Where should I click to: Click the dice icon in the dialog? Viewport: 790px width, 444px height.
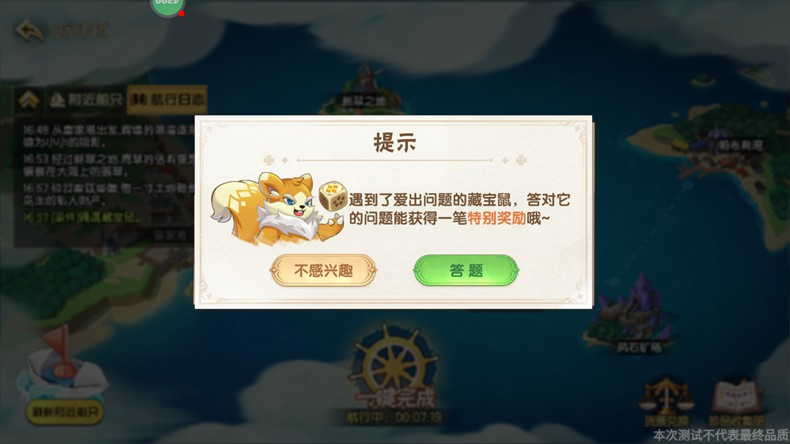click(x=333, y=195)
